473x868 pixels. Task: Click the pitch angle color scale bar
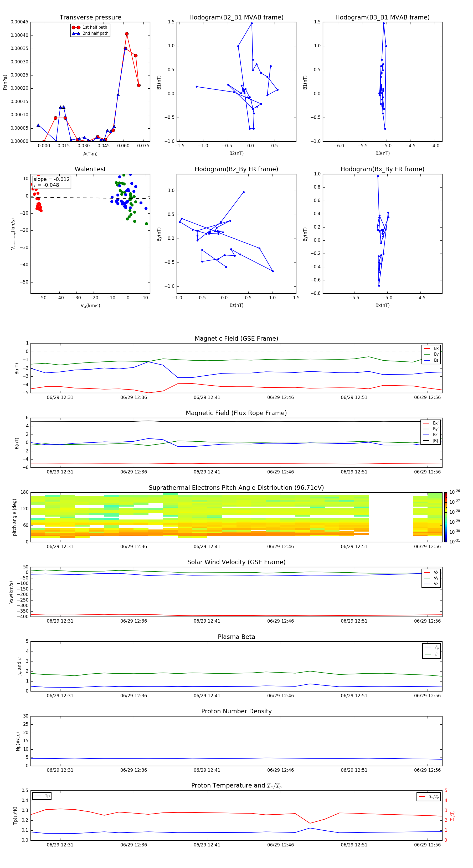click(x=446, y=517)
